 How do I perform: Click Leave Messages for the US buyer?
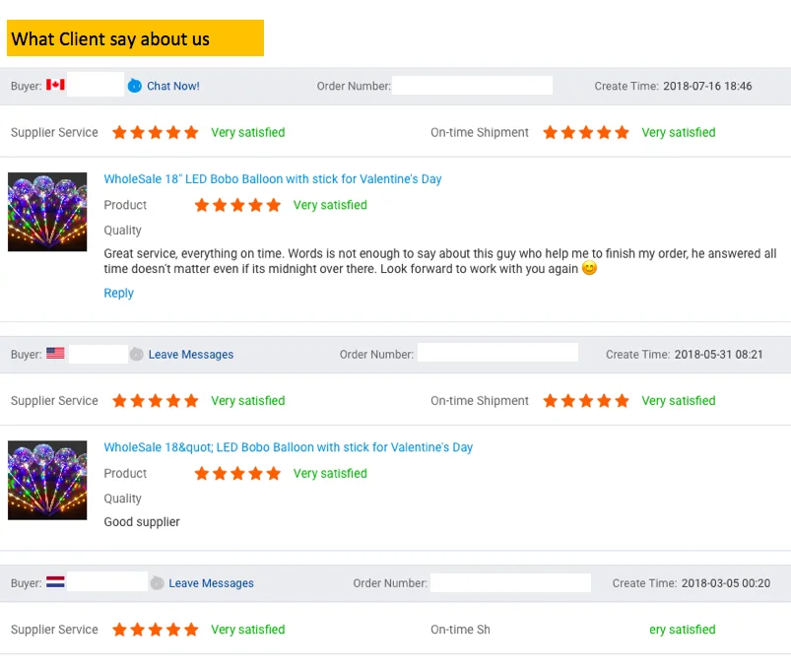pyautogui.click(x=191, y=355)
